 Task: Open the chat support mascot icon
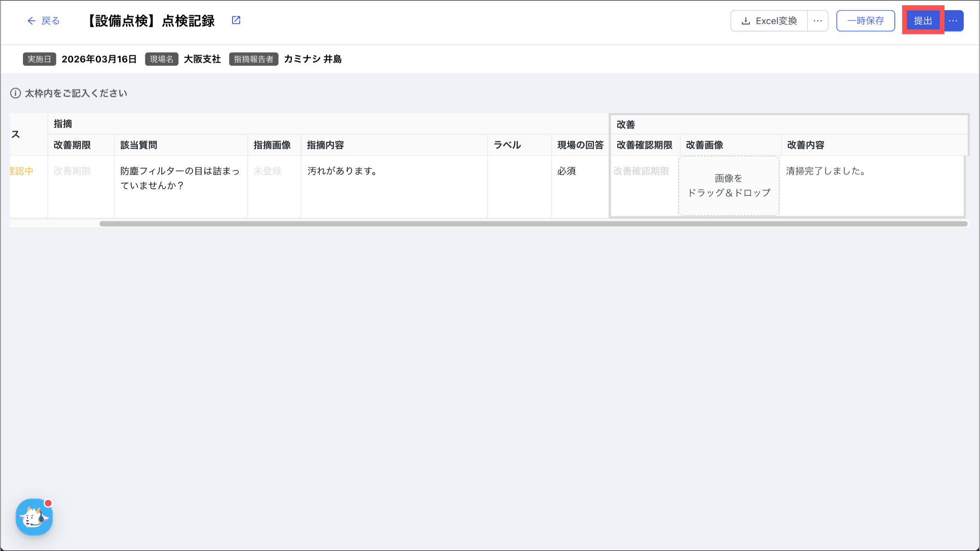(34, 517)
